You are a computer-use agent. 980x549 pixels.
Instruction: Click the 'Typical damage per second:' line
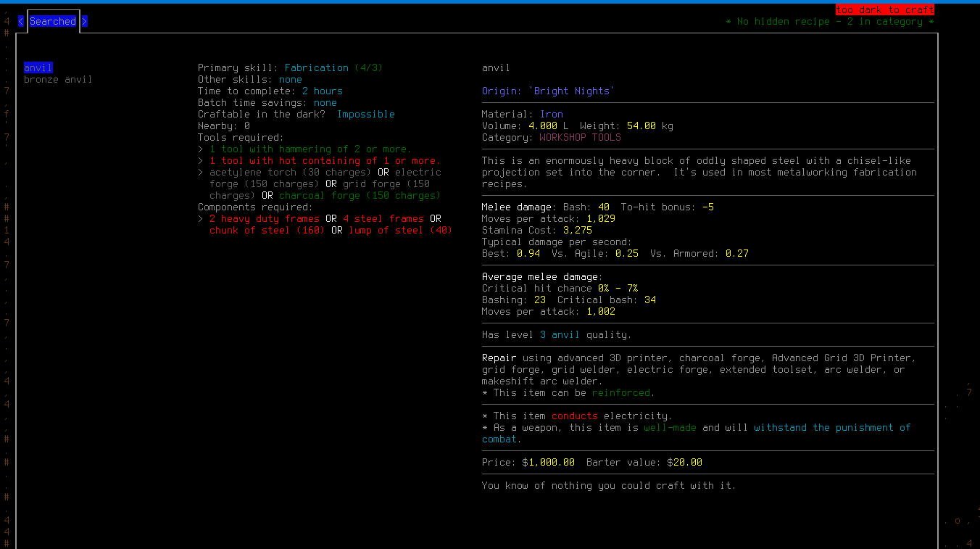point(557,242)
